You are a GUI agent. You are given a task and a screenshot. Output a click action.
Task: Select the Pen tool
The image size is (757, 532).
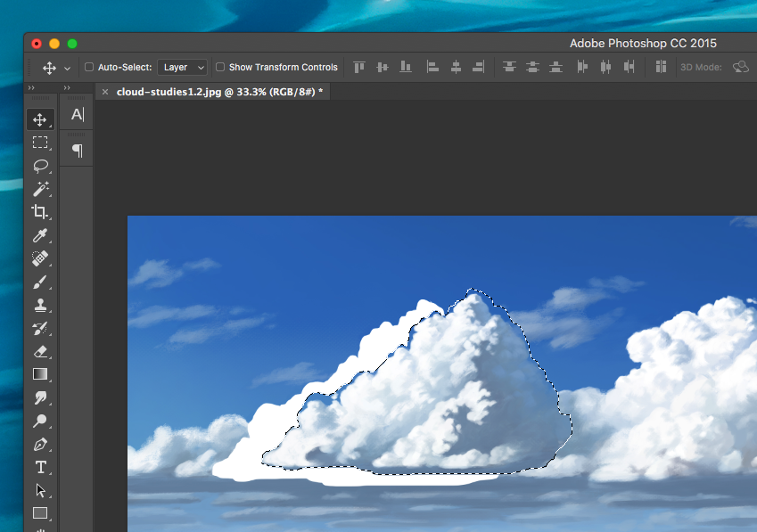(x=40, y=444)
